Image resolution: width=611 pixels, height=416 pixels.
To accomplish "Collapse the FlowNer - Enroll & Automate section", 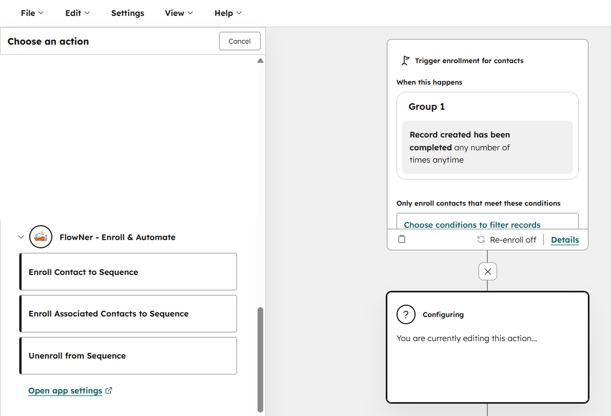I will [20, 237].
